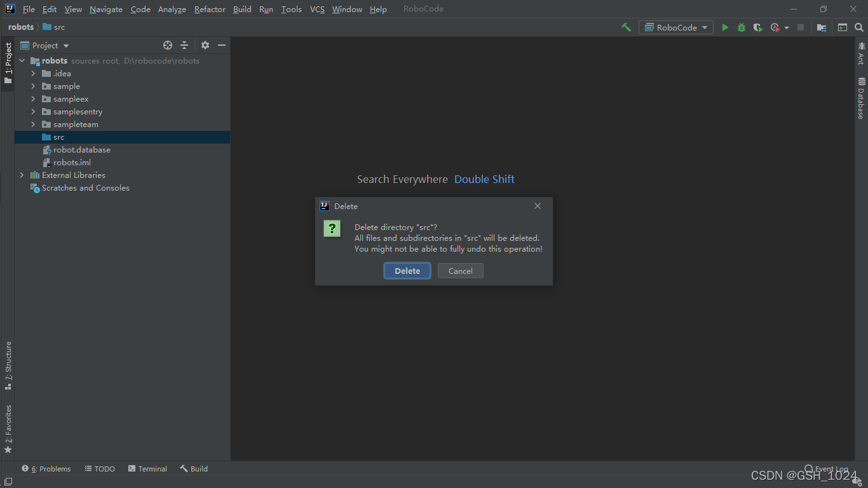
Task: Click the Build Project hammer icon
Action: (627, 27)
